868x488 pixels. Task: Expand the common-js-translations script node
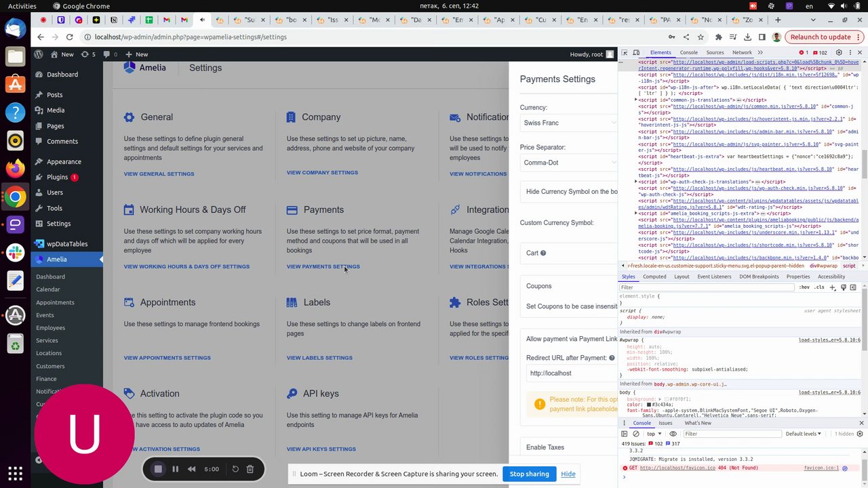(x=636, y=100)
